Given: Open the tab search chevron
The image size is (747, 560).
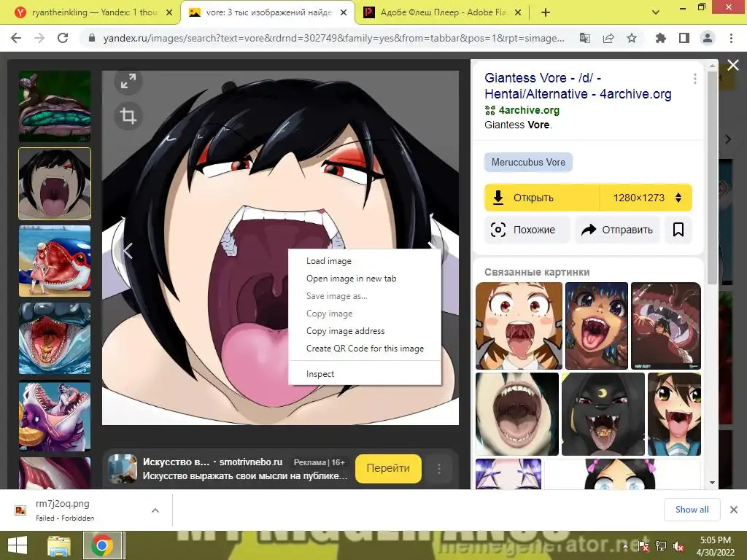Looking at the screenshot, I should (x=656, y=13).
